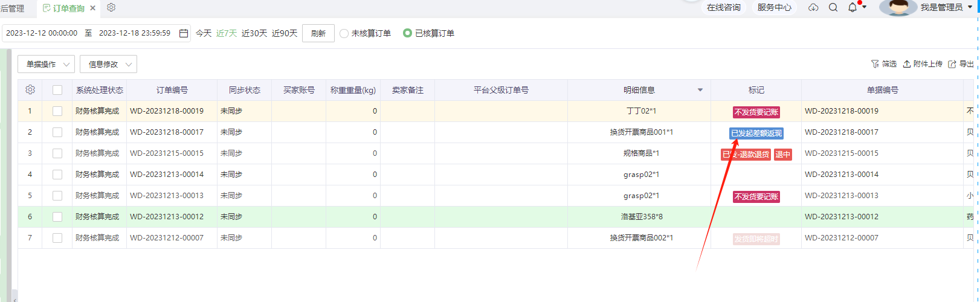
Task: Click the table column settings gear
Action: [30, 90]
